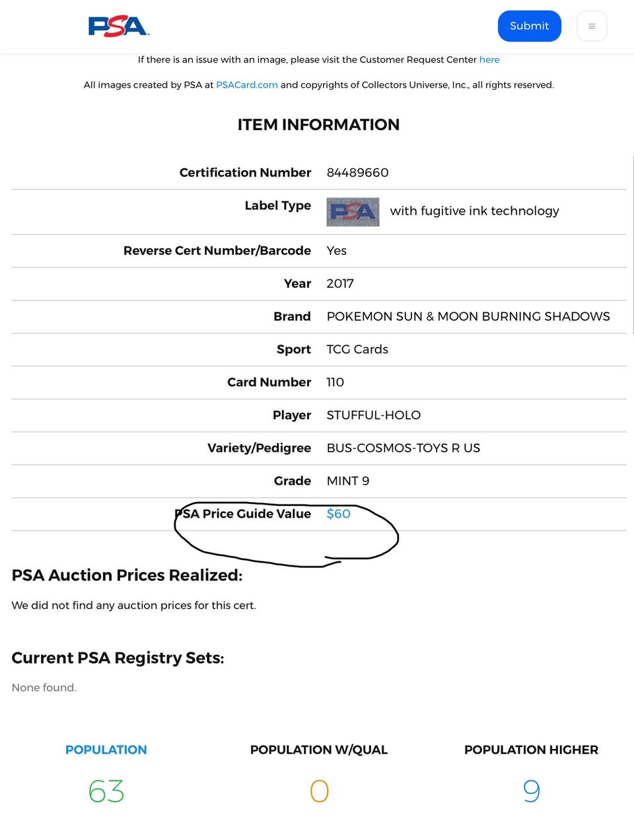Click the population higher count 9
The height and width of the screenshot is (840, 634).
(531, 791)
